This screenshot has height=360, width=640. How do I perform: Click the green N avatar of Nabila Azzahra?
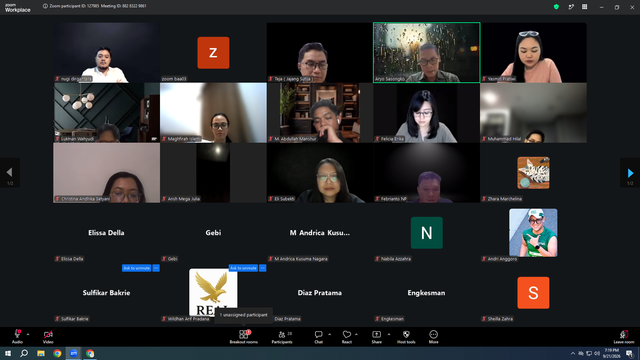(427, 233)
